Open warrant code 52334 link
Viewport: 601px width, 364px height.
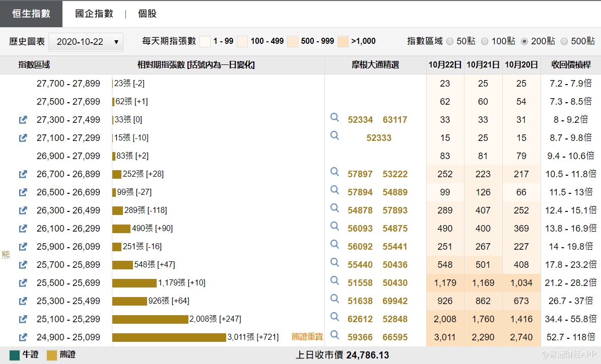[x=360, y=120]
